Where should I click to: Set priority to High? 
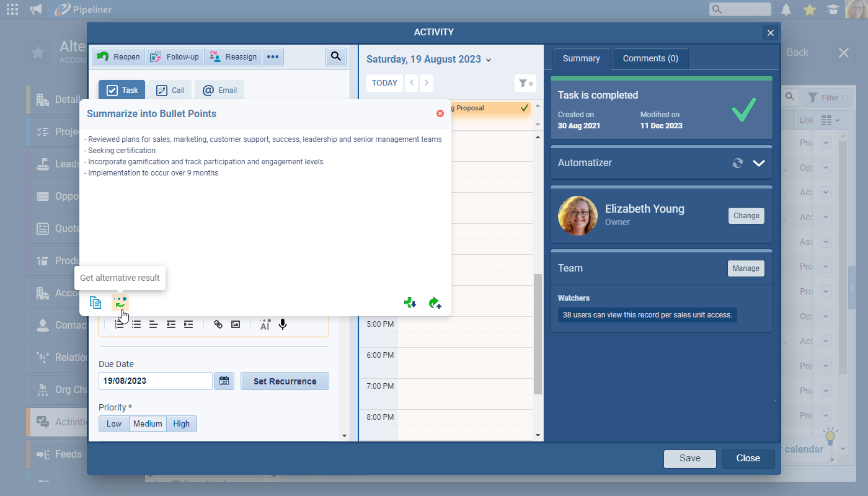182,424
